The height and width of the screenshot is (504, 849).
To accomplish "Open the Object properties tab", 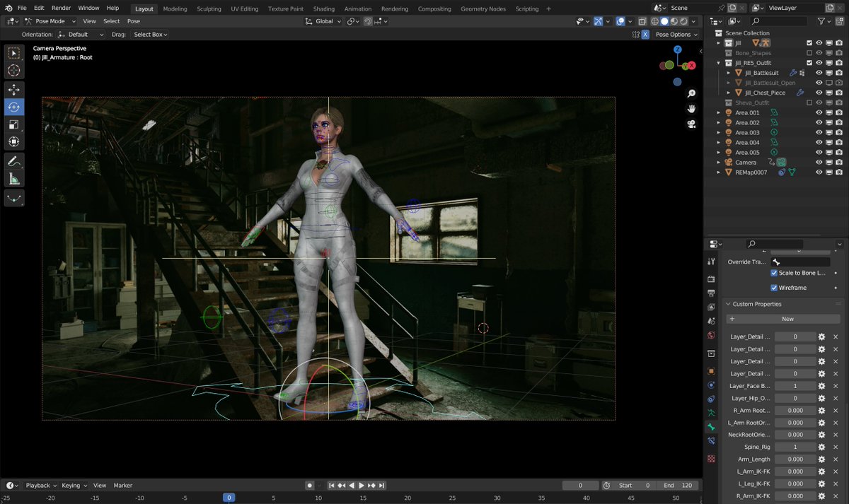I will [x=711, y=370].
